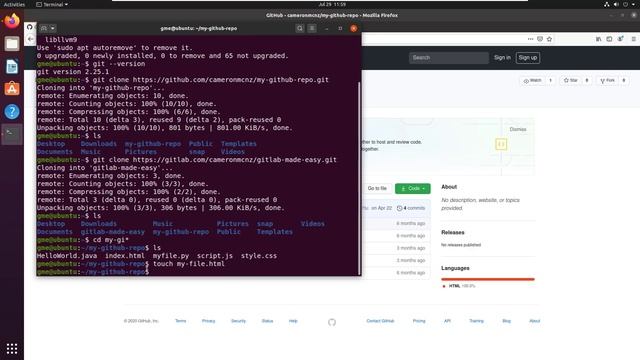The height and width of the screenshot is (360, 640).
Task: Open Firefox page actions three-dot menu
Action: (x=530, y=39)
